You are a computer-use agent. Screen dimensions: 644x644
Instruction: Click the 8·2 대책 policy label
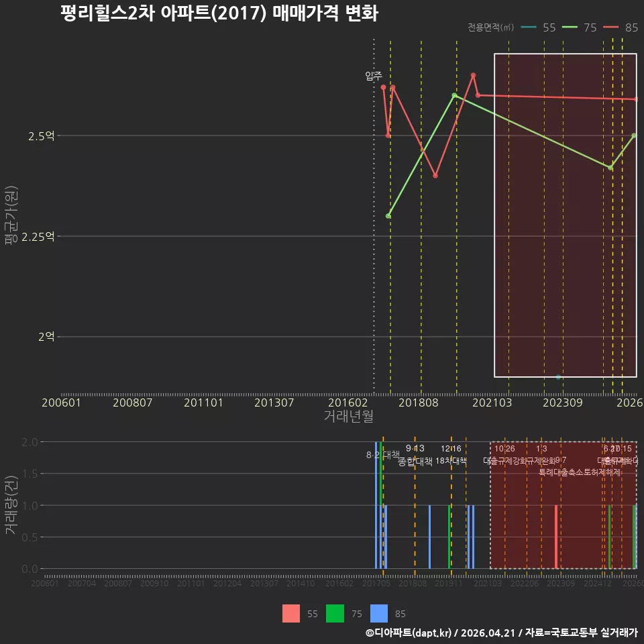pos(383,455)
